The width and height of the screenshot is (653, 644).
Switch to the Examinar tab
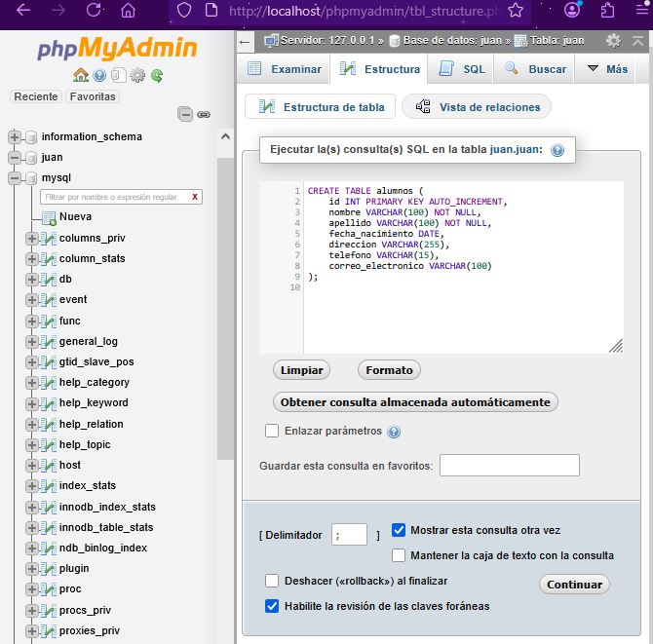(285, 69)
